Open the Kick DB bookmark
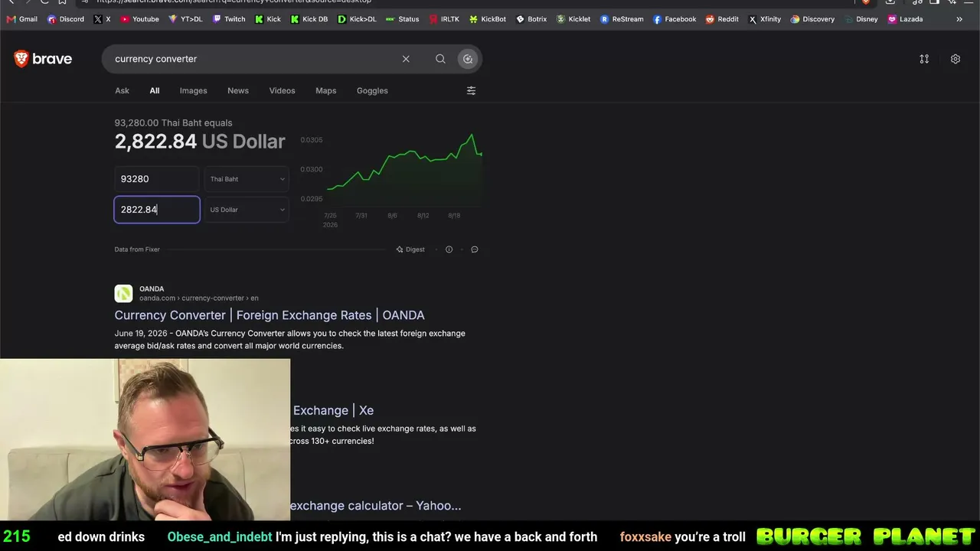 309,19
